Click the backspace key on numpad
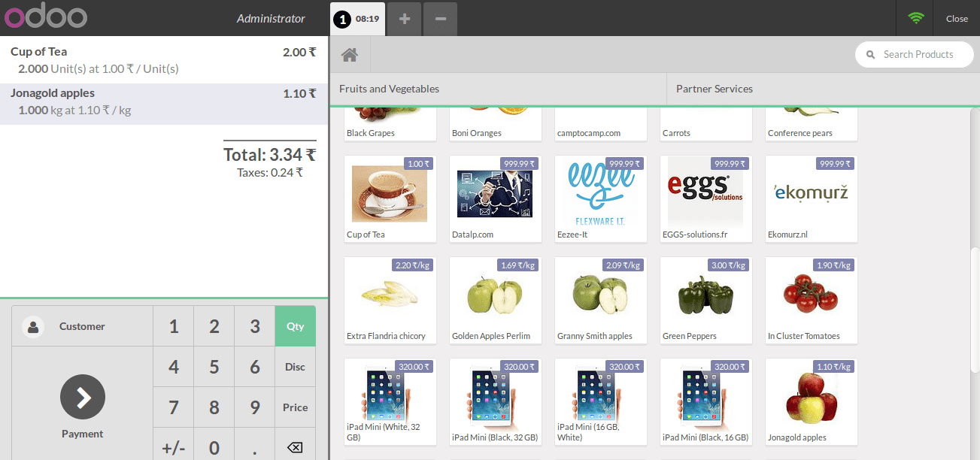 295,448
